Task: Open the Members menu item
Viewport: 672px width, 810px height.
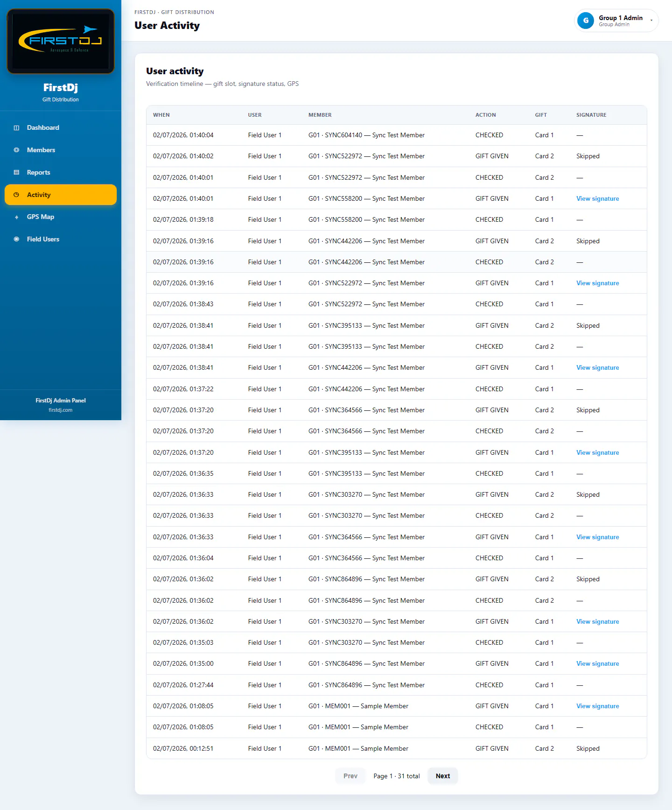Action: (61, 150)
